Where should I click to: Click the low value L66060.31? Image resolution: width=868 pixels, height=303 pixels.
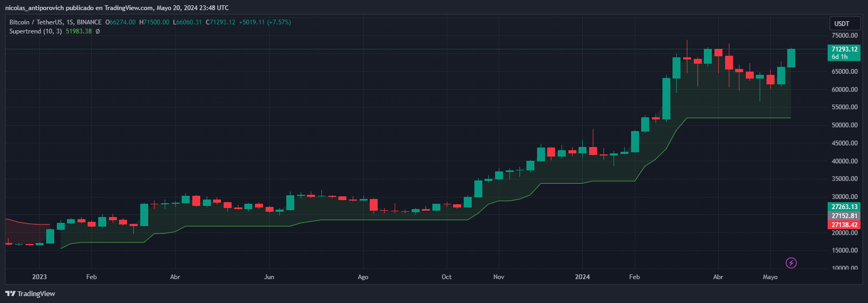(188, 22)
